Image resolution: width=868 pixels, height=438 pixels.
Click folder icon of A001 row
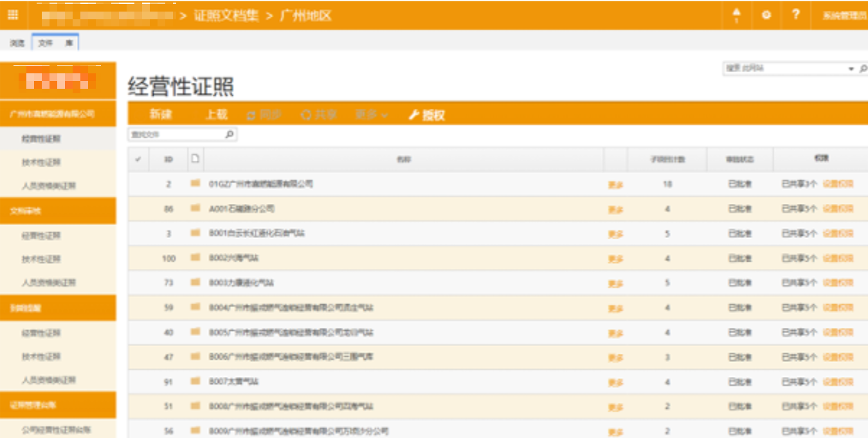click(195, 208)
